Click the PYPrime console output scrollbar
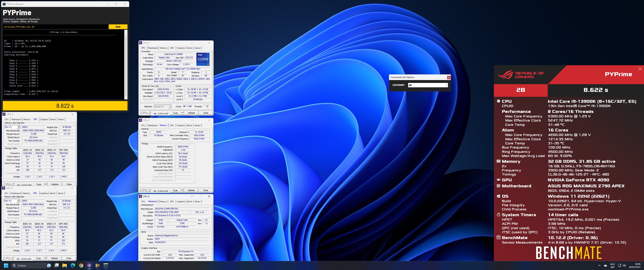The width and height of the screenshot is (644, 270). coord(126,65)
